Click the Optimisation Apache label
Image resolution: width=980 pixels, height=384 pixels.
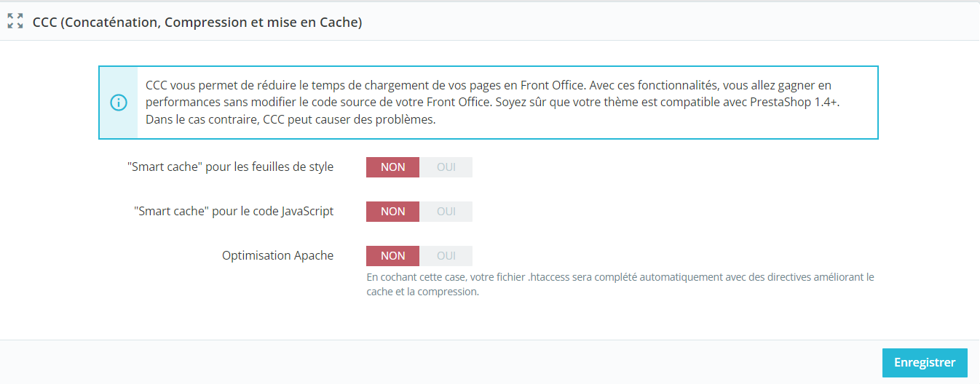[277, 255]
